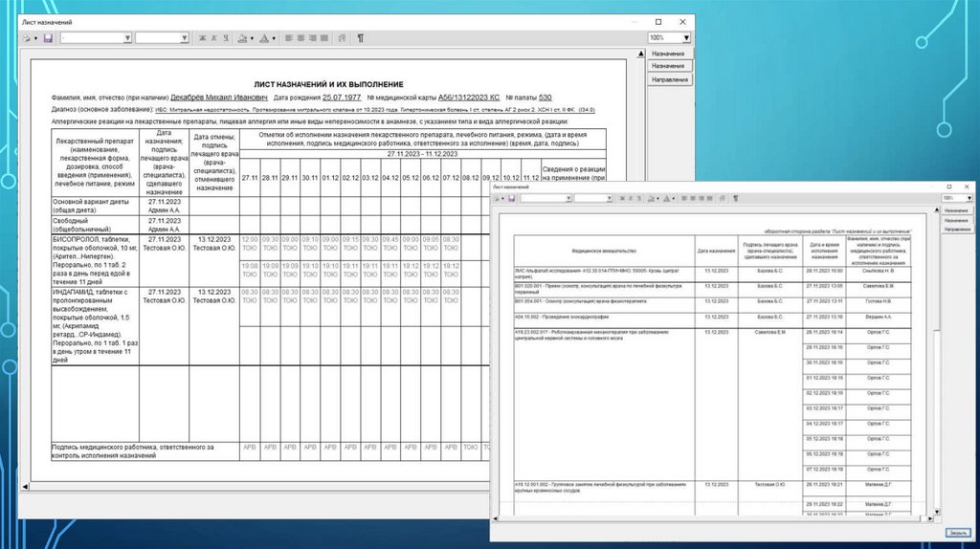This screenshot has width=980, height=549.
Task: Click the Основной вариант диеты cell
Action: 95,206
